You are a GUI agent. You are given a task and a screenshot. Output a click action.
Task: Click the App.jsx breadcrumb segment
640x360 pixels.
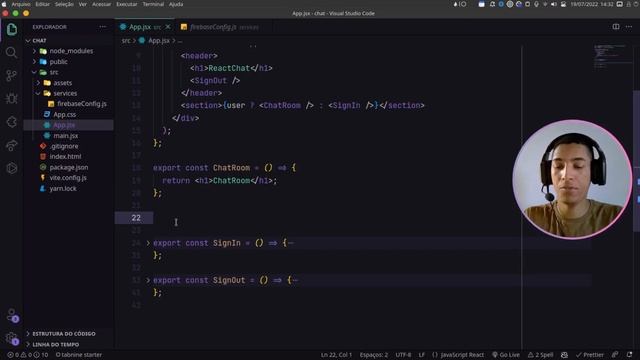pos(159,40)
